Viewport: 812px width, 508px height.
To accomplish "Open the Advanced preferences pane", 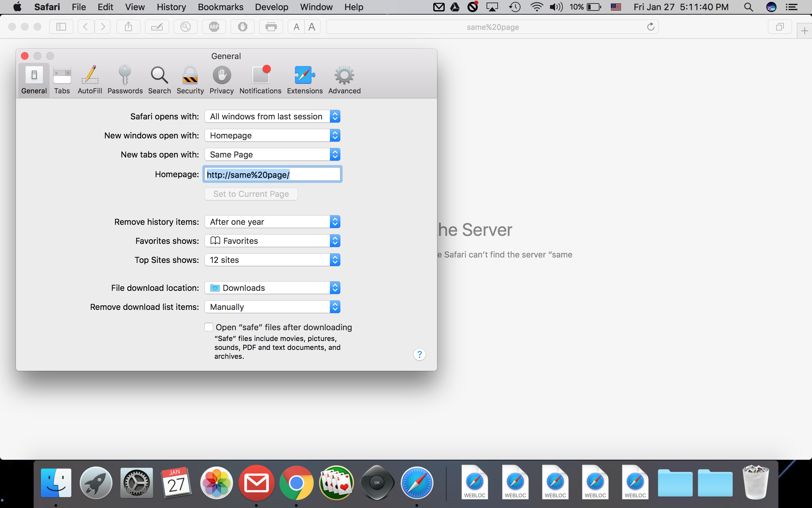I will coord(344,80).
